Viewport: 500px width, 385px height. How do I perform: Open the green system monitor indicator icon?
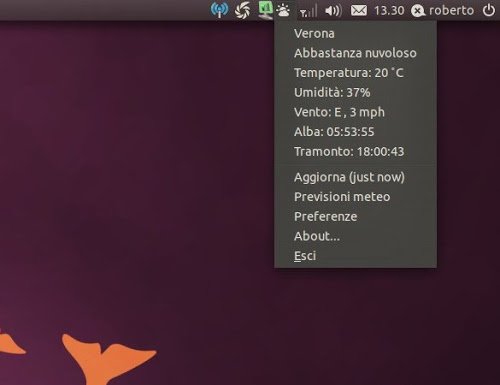266,9
